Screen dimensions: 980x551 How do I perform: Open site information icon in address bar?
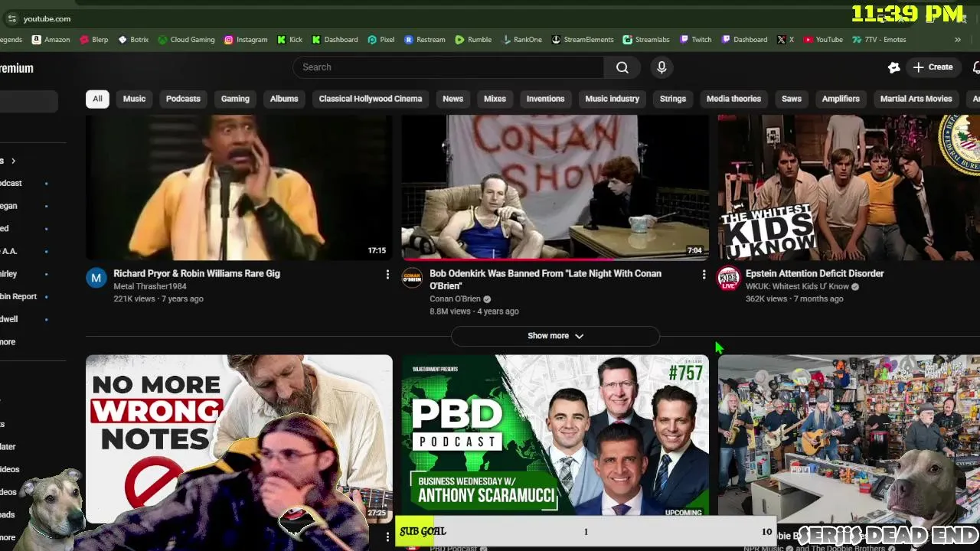11,18
